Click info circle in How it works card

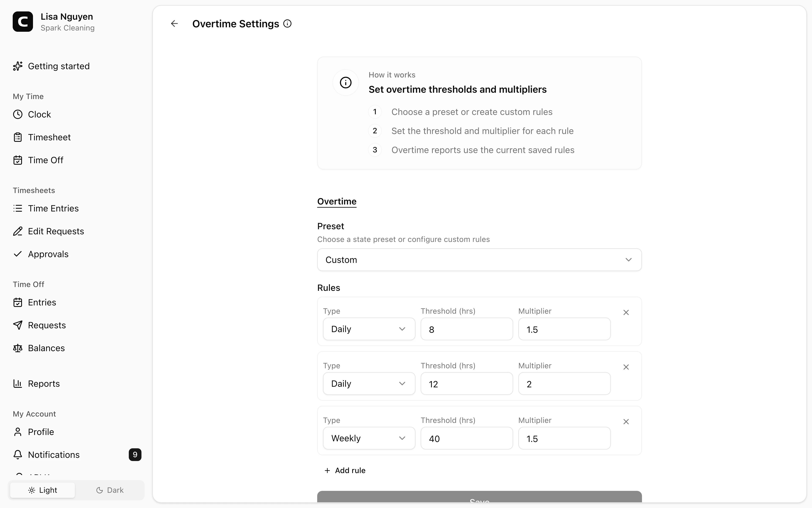(x=346, y=83)
